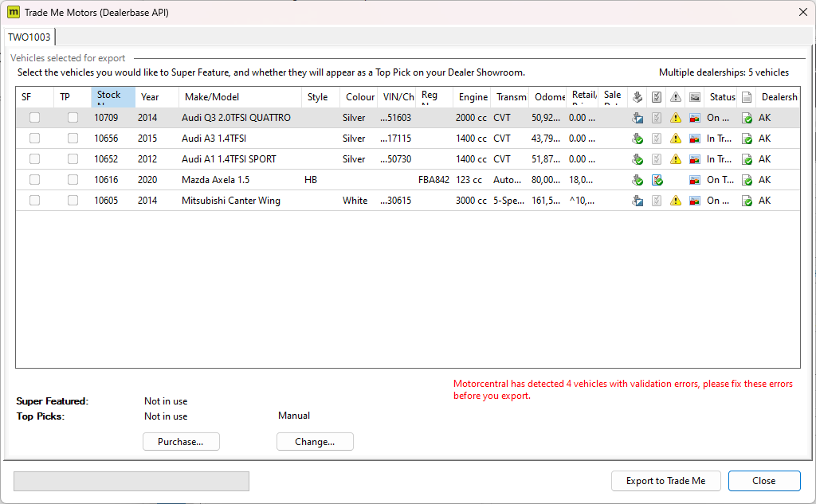The image size is (816, 504).
Task: Click the Purchase... button
Action: pyautogui.click(x=181, y=442)
